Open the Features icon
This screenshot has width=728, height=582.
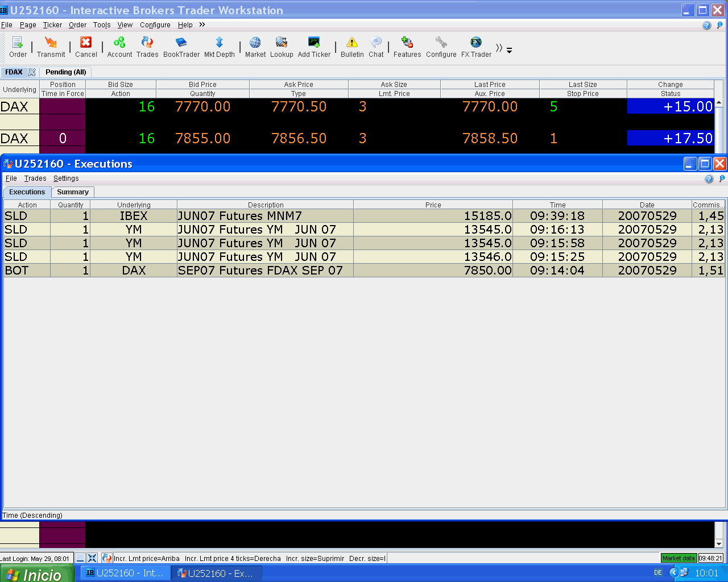[407, 47]
